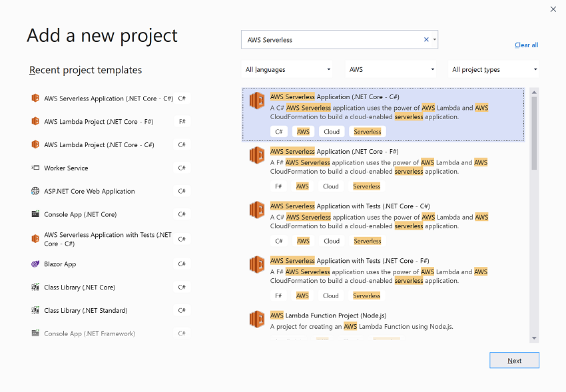Select AWS Lambda Function Project (Node.js) title
This screenshot has width=566, height=392.
(x=328, y=315)
